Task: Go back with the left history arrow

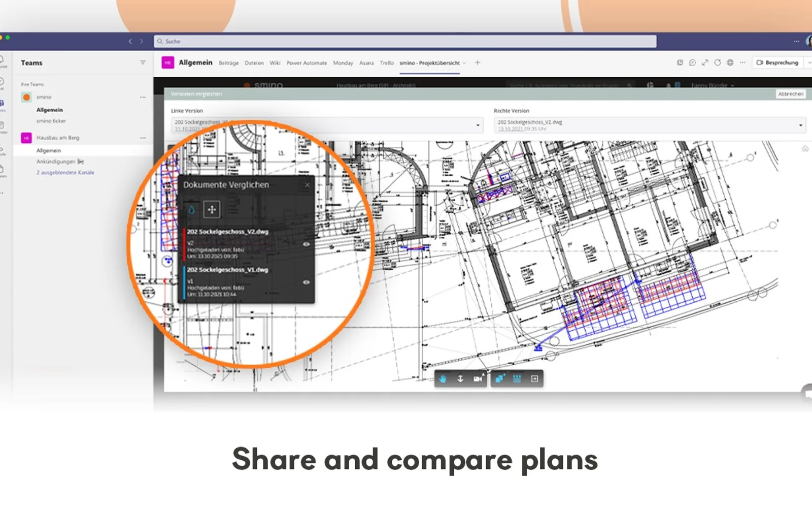Action: (x=130, y=41)
